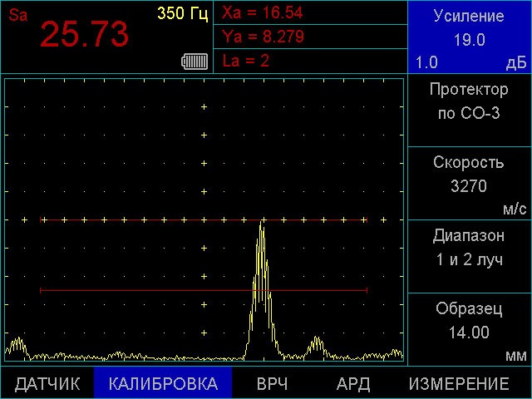Click the battery level icon
The width and height of the screenshot is (532, 399).
click(x=195, y=61)
